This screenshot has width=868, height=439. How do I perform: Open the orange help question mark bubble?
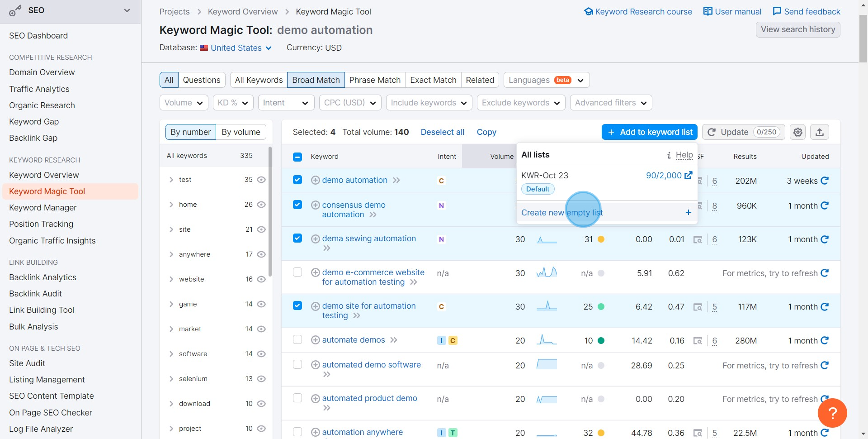(x=832, y=413)
